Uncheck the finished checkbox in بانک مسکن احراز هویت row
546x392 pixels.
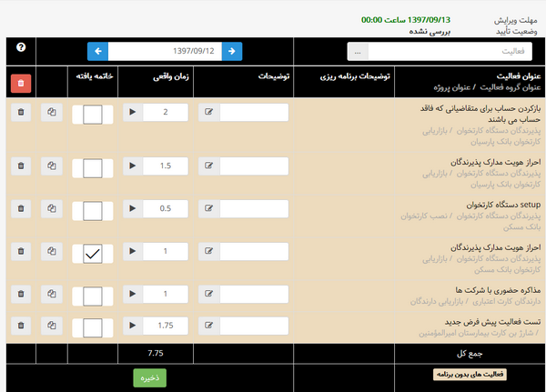point(93,254)
